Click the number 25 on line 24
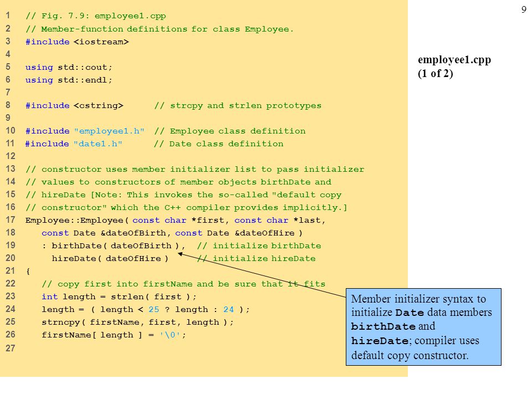The width and height of the screenshot is (532, 399). [154, 309]
